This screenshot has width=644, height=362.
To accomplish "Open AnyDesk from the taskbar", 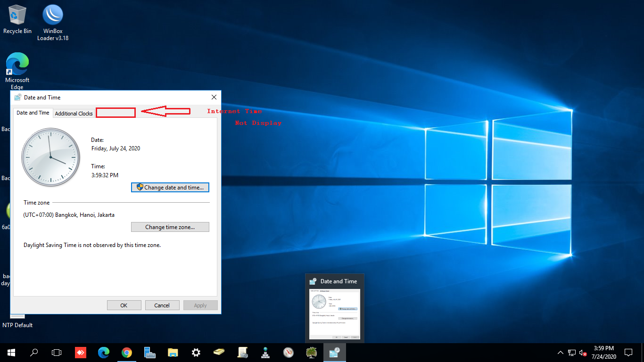I will pyautogui.click(x=81, y=352).
